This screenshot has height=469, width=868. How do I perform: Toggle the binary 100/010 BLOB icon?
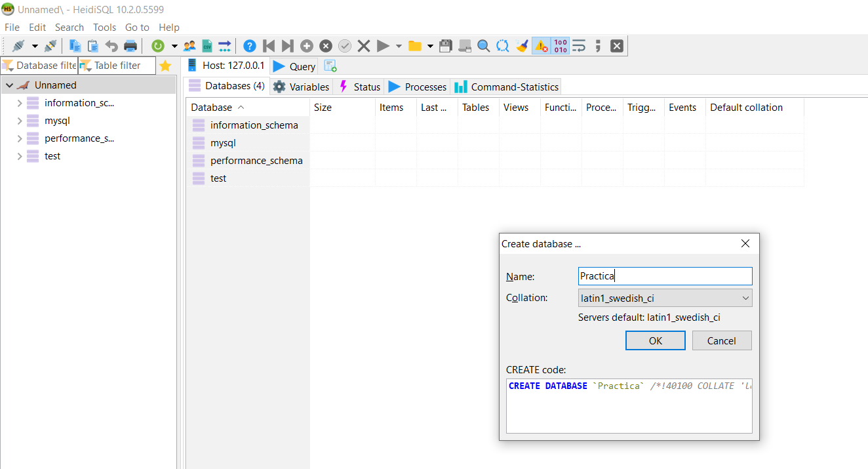pyautogui.click(x=560, y=46)
